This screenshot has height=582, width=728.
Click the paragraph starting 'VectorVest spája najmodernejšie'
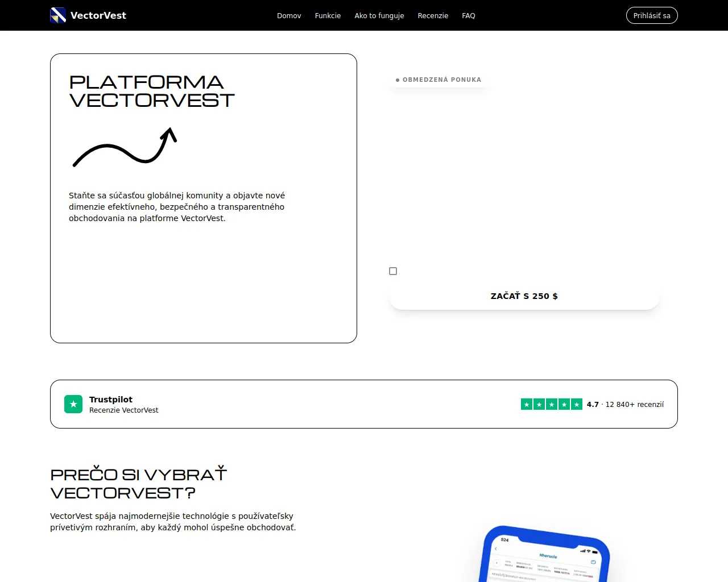(173, 522)
